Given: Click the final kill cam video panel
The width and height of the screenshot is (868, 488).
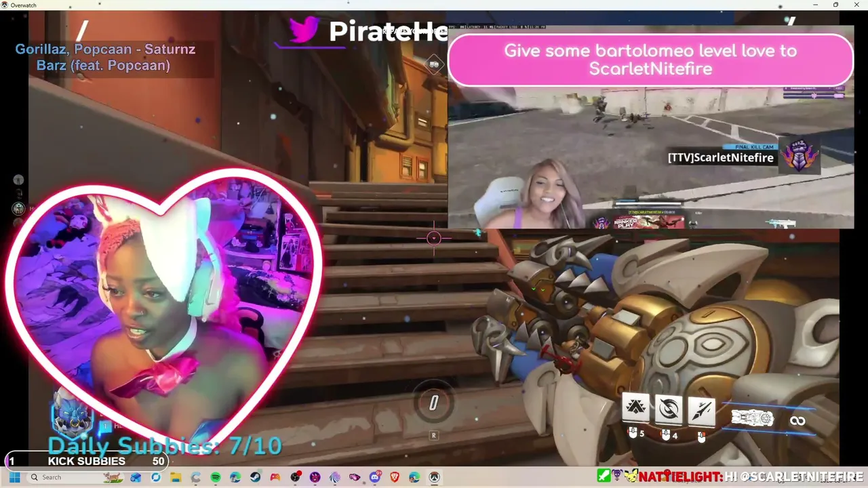Looking at the screenshot, I should [650, 127].
